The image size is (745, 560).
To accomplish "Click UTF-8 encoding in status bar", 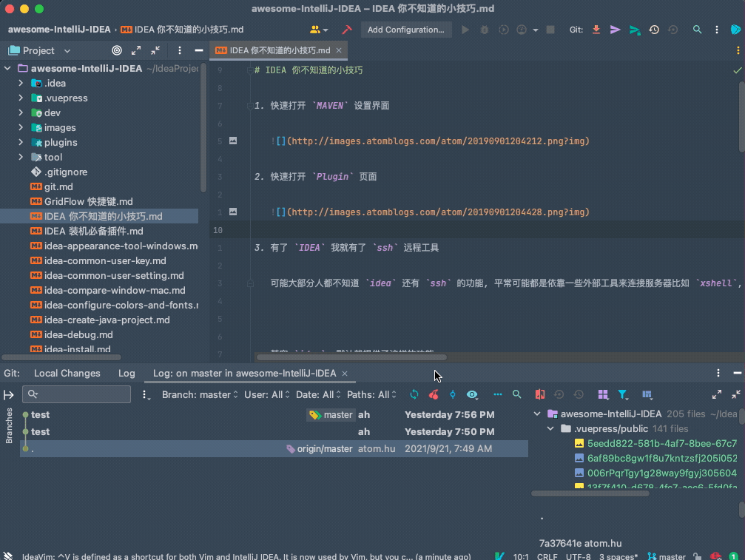I will click(579, 556).
